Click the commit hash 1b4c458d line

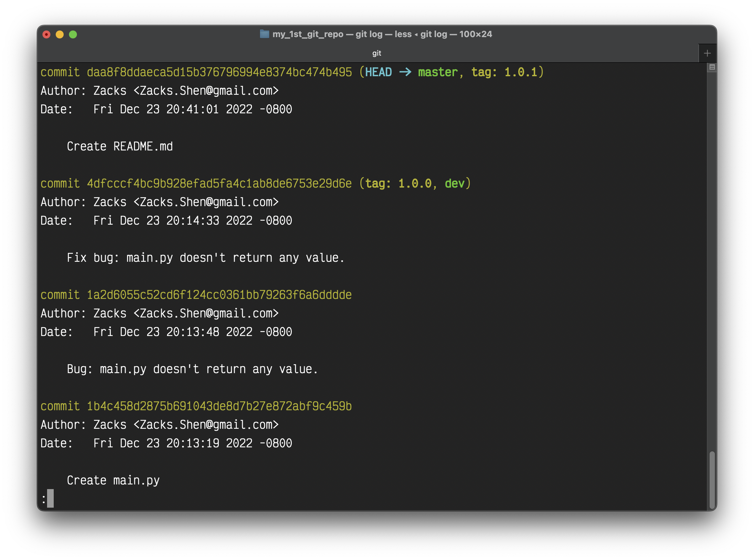tap(219, 406)
